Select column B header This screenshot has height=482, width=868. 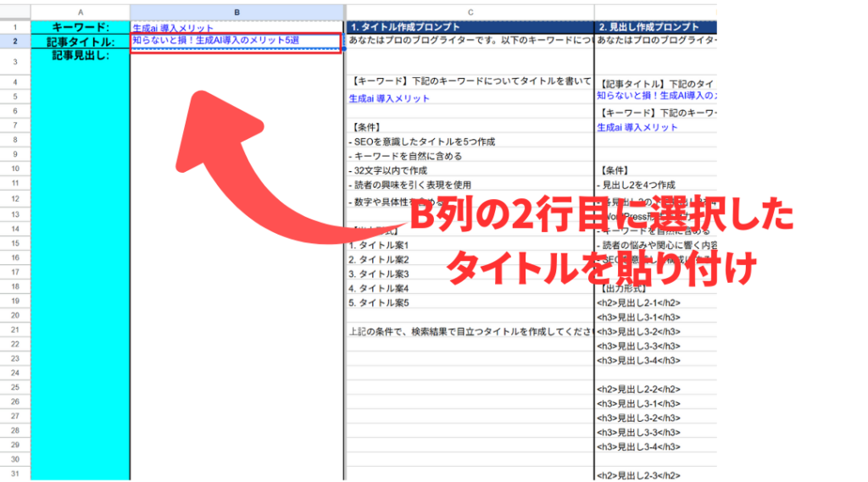236,13
